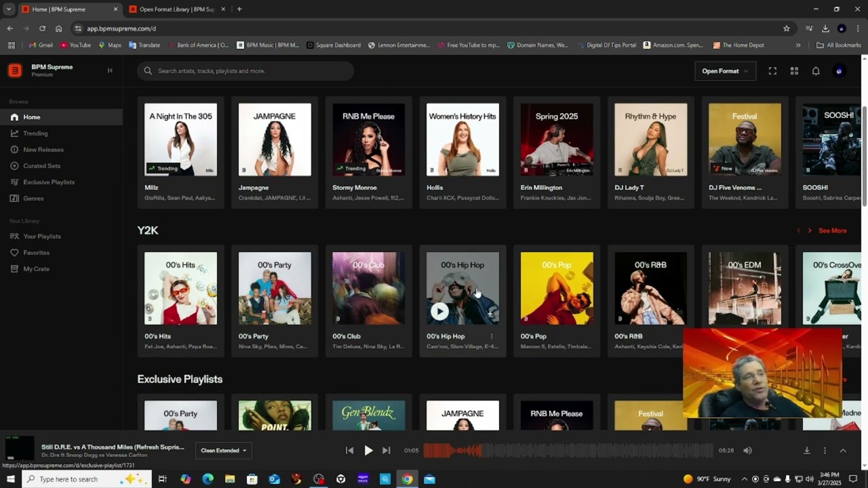
Task: Open Home in the sidebar
Action: tap(61, 117)
